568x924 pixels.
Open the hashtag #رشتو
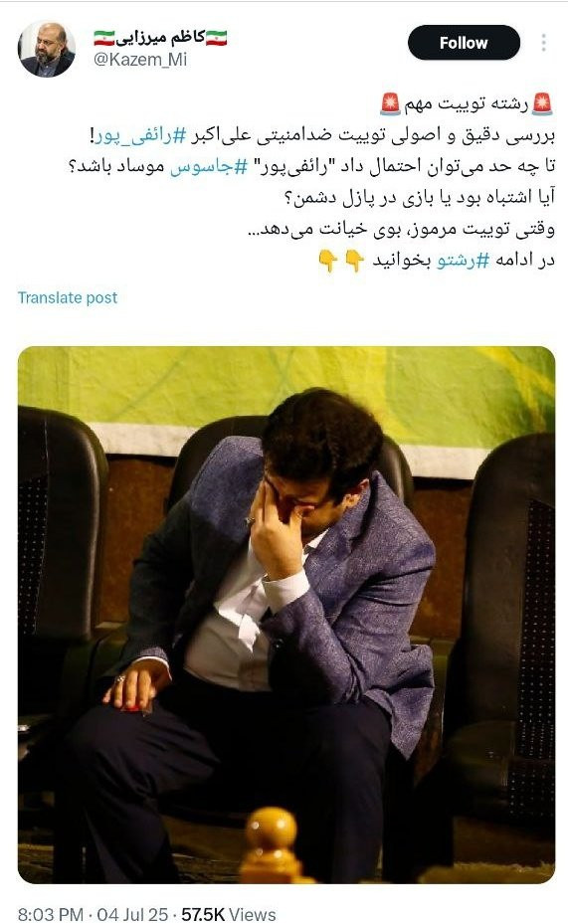(464, 260)
